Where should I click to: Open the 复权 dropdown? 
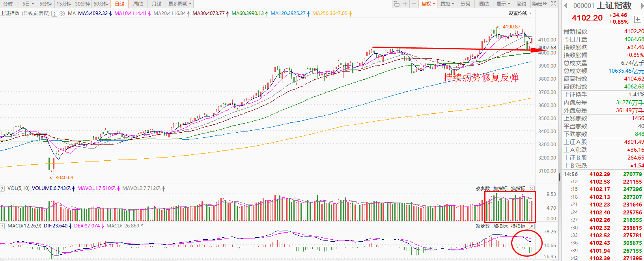pos(428,4)
